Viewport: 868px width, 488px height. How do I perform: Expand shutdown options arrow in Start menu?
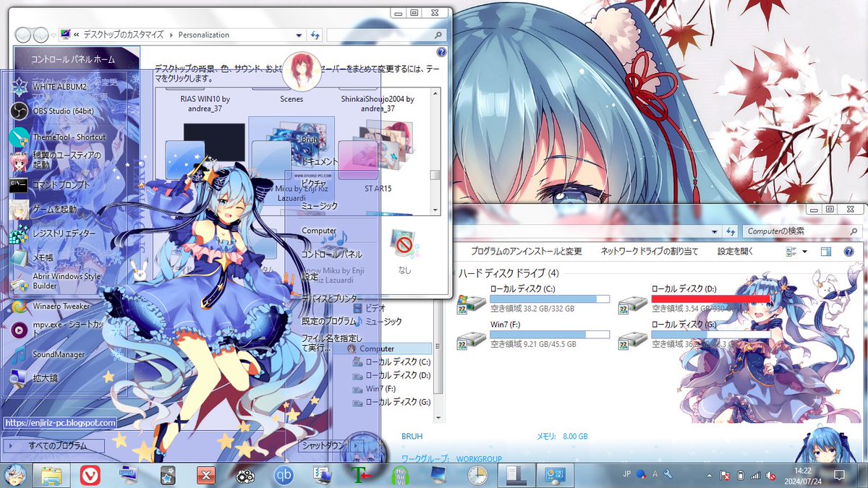[355, 445]
